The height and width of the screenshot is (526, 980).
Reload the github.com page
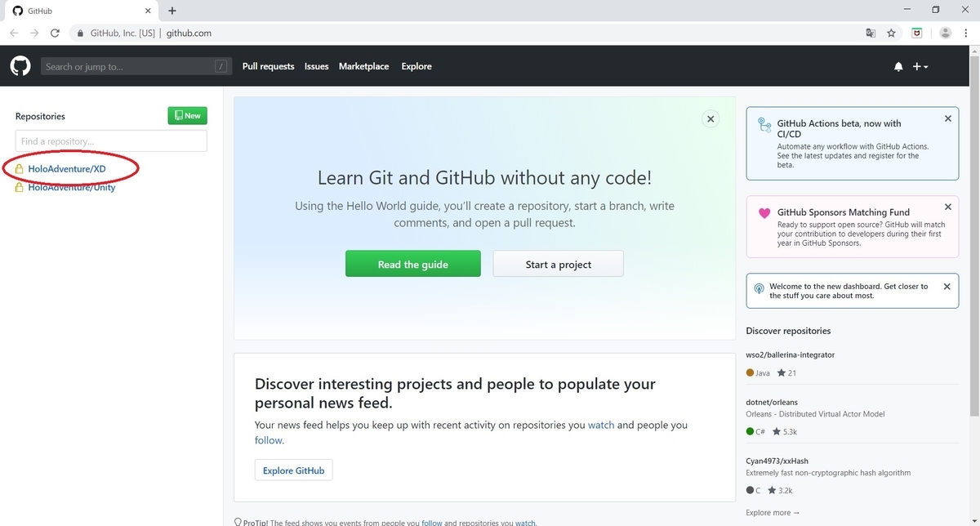(55, 33)
